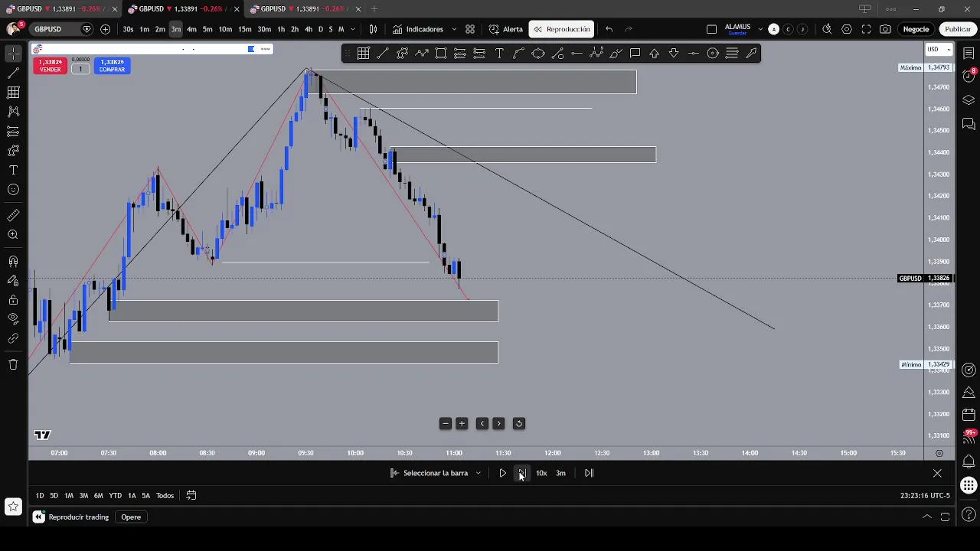
Task: Expand the ALAMUS layout dropdown arrow
Action: (760, 29)
